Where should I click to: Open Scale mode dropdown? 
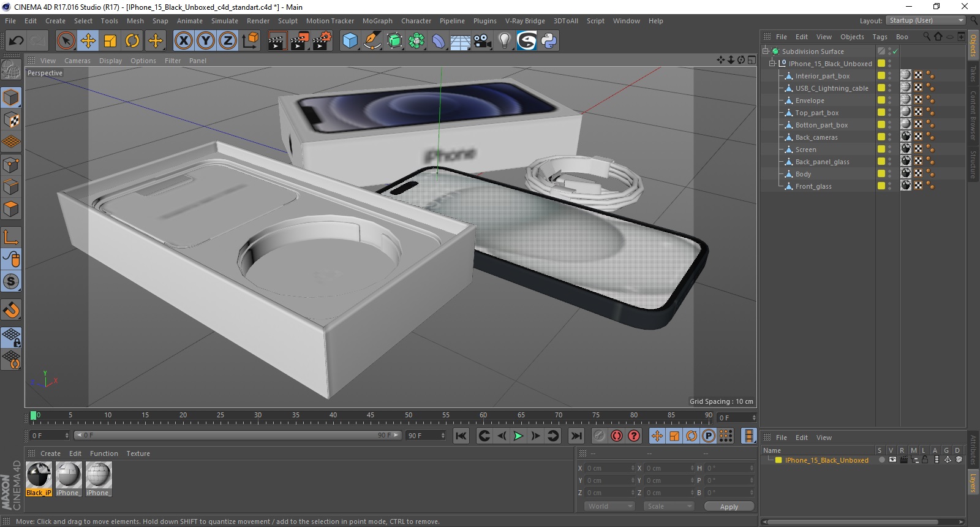coord(668,506)
